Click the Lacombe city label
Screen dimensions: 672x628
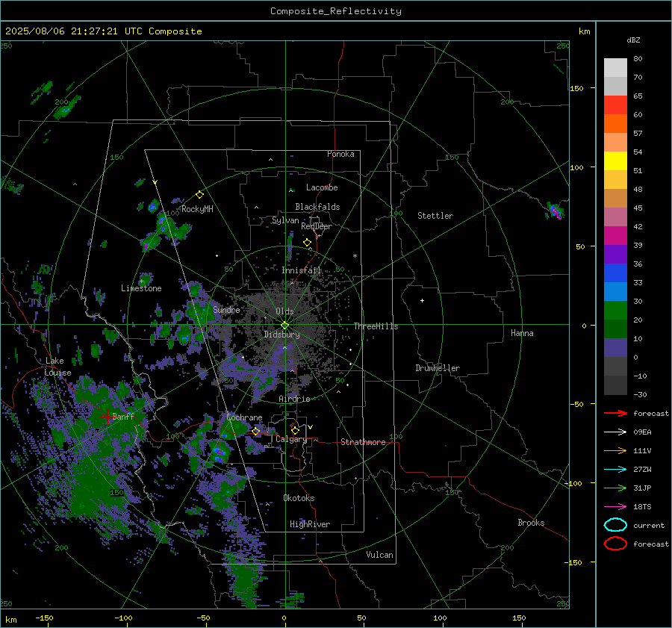pyautogui.click(x=322, y=187)
